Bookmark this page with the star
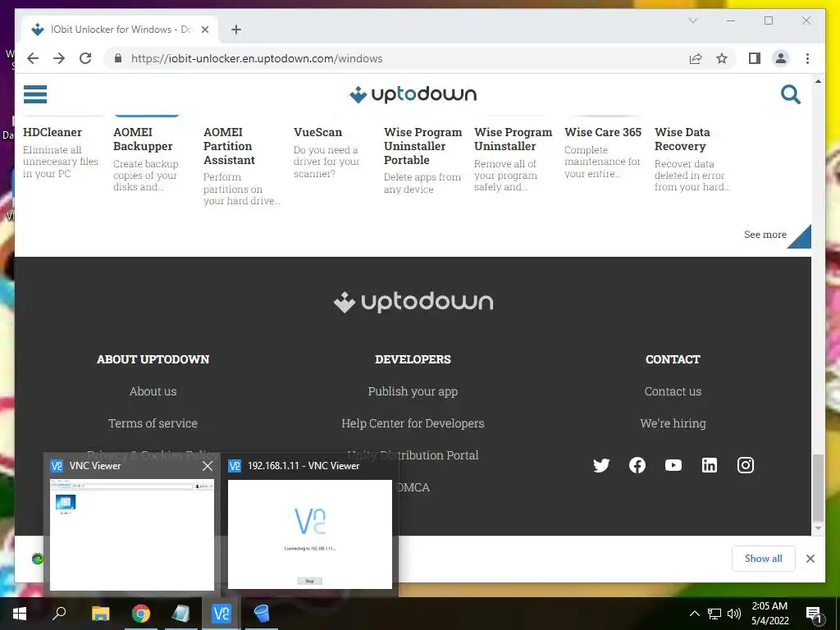This screenshot has height=630, width=840. [722, 58]
